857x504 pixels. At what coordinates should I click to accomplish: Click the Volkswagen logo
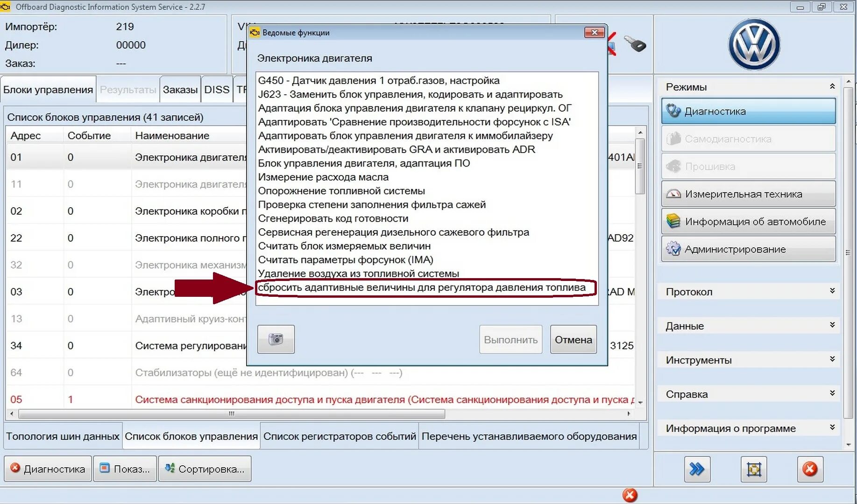754,45
